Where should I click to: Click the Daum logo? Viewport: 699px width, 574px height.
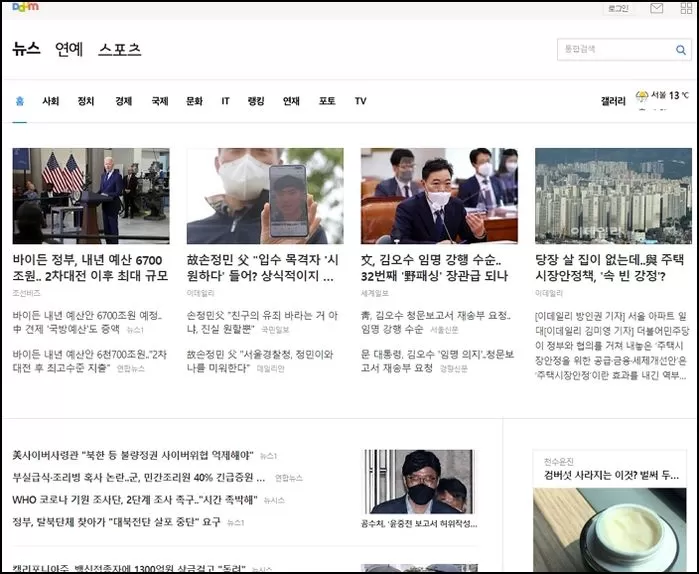pos(25,7)
